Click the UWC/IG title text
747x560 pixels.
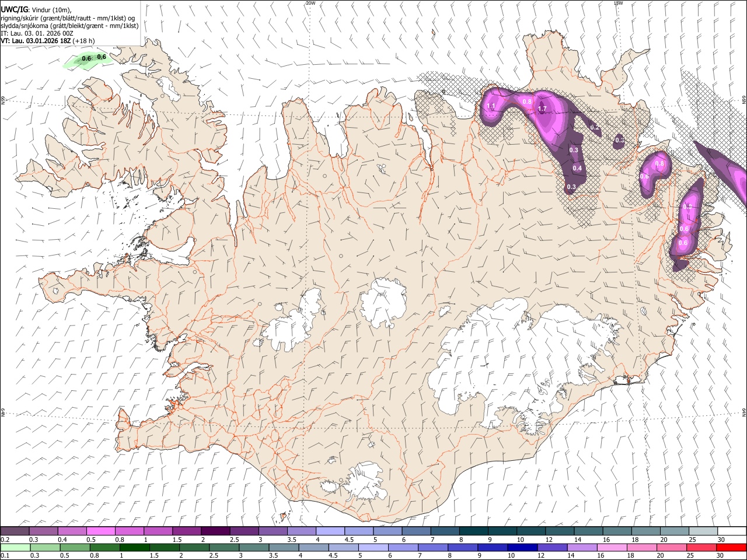point(13,9)
